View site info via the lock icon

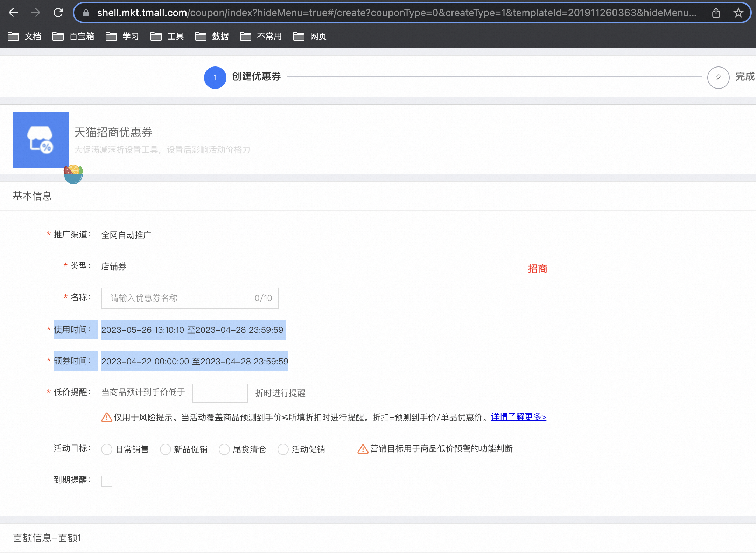click(86, 13)
